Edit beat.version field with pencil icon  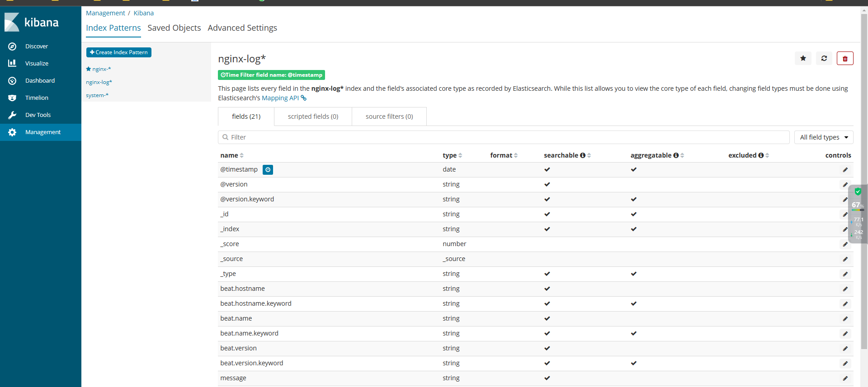pyautogui.click(x=845, y=349)
